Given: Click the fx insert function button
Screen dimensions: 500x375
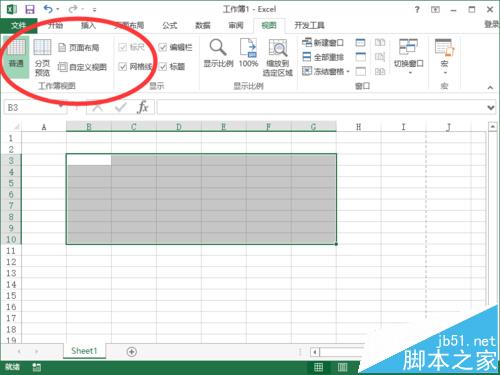Looking at the screenshot, I should point(143,107).
